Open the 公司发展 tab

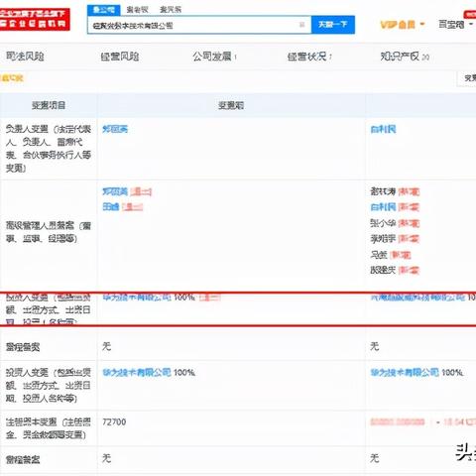(214, 57)
